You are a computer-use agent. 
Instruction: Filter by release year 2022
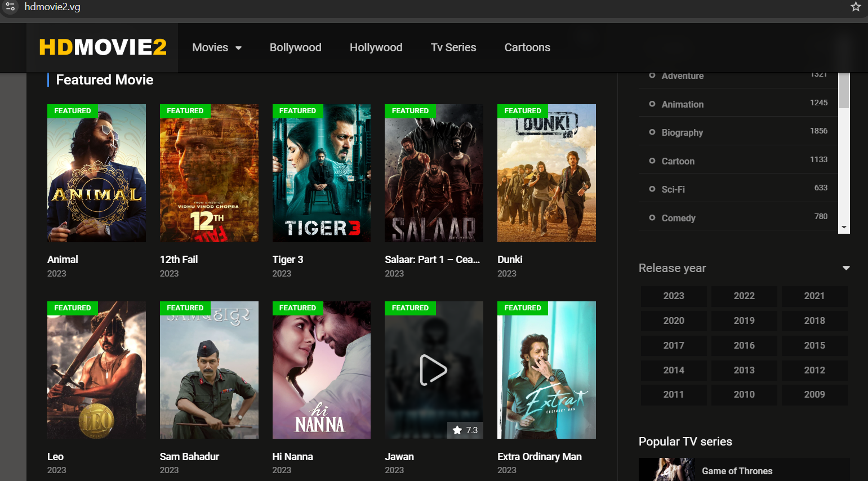(744, 296)
